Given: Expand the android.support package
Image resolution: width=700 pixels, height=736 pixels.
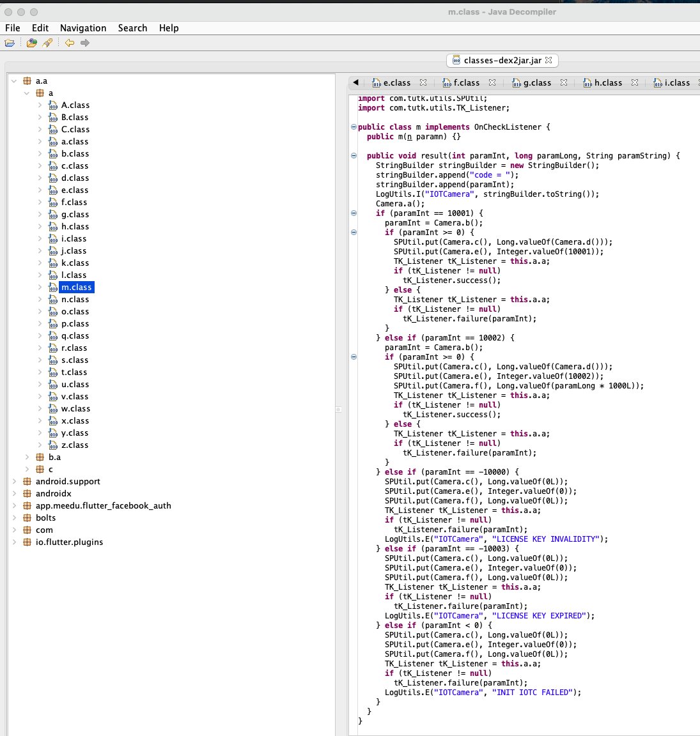Looking at the screenshot, I should coord(14,482).
